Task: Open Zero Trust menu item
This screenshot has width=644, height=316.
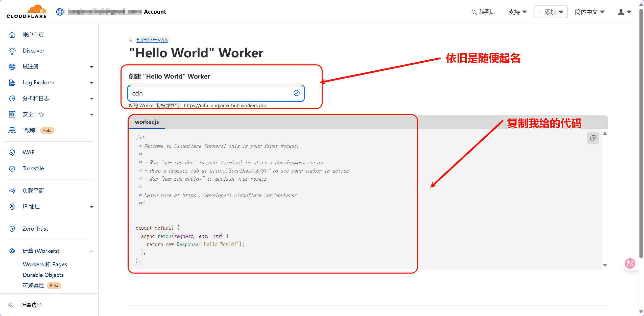Action: pyautogui.click(x=35, y=229)
